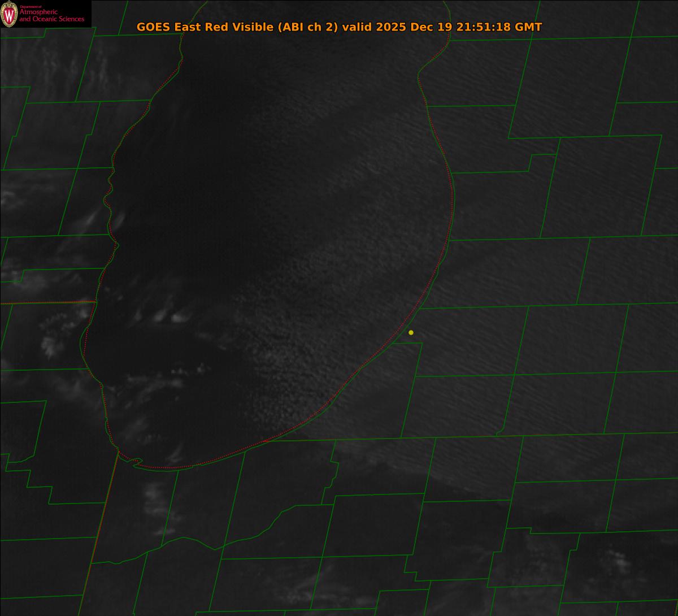Click the horizontal orange state border line
This screenshot has height=616, width=678.
click(x=45, y=303)
